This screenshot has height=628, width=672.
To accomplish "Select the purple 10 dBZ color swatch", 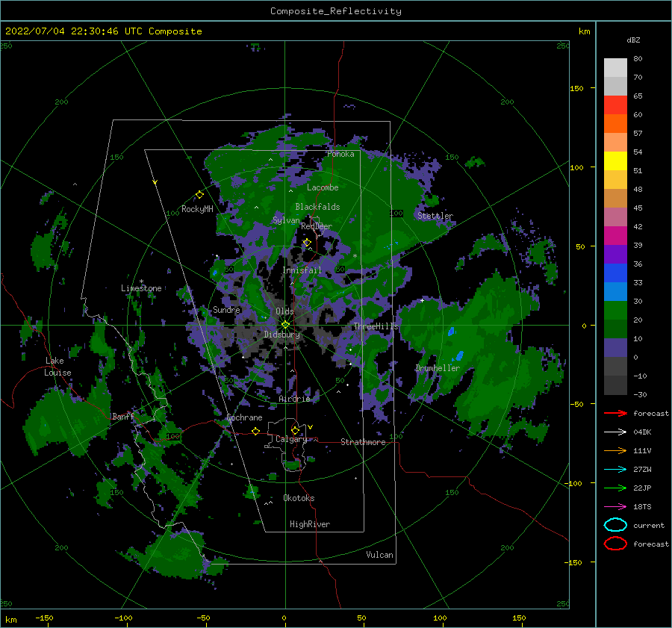I will 615,348.
